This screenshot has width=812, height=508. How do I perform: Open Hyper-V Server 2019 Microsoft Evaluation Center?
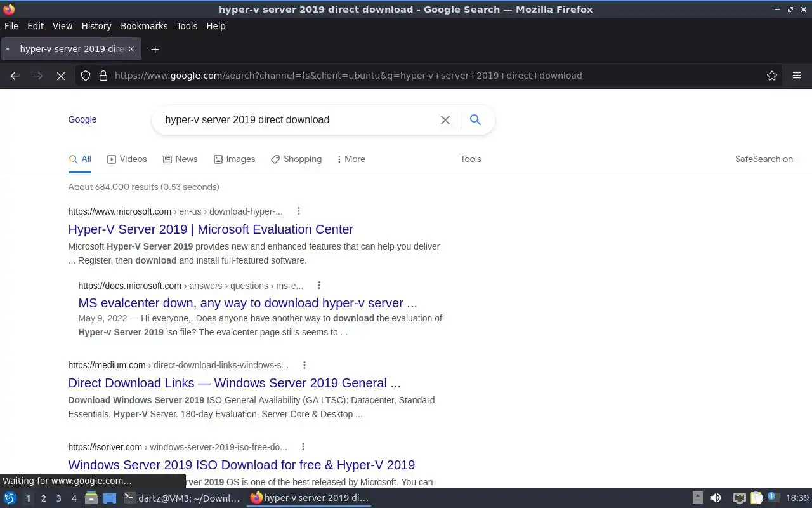pos(211,229)
